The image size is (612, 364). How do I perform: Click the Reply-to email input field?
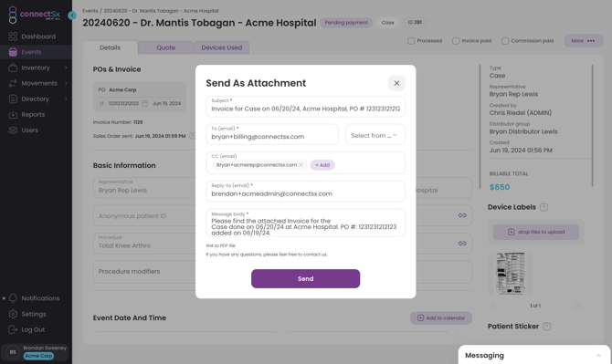coord(306,192)
